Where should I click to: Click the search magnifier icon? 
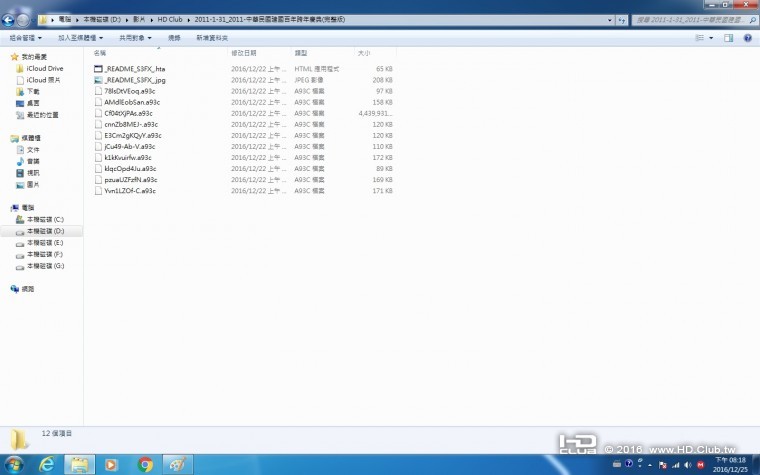pos(753,20)
